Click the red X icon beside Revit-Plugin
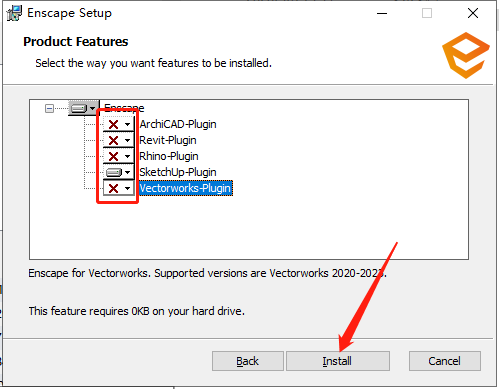Image resolution: width=499 pixels, height=389 pixels. tap(113, 140)
